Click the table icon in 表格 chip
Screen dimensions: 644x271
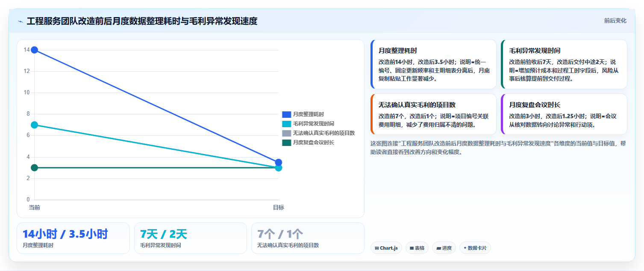[x=412, y=248]
